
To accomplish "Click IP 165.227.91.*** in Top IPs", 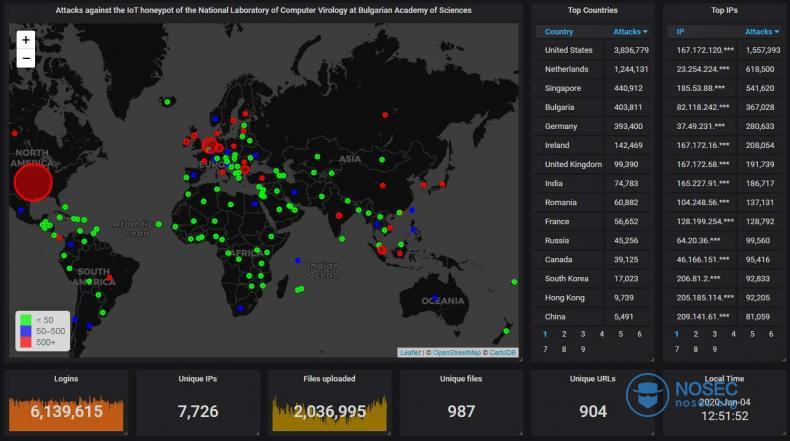I will point(702,183).
